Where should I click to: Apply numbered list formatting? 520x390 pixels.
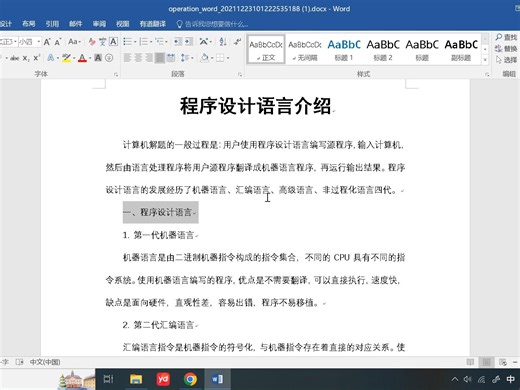(x=143, y=42)
